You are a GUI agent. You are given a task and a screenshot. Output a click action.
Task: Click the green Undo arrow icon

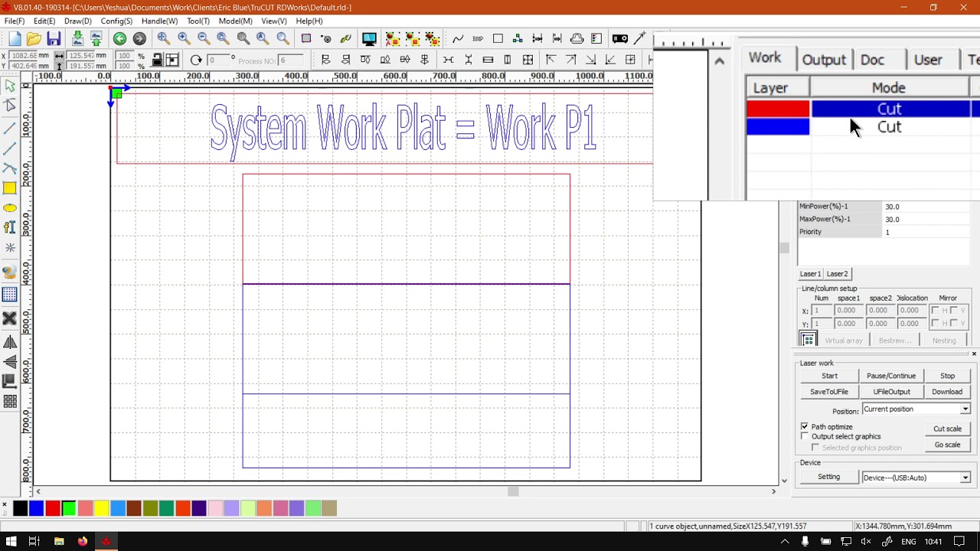coord(119,39)
